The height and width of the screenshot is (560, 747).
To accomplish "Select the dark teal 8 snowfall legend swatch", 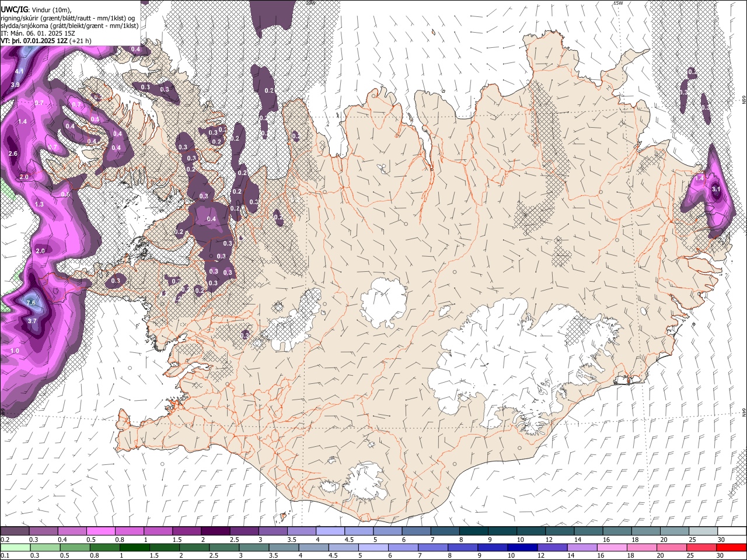I will tap(474, 531).
